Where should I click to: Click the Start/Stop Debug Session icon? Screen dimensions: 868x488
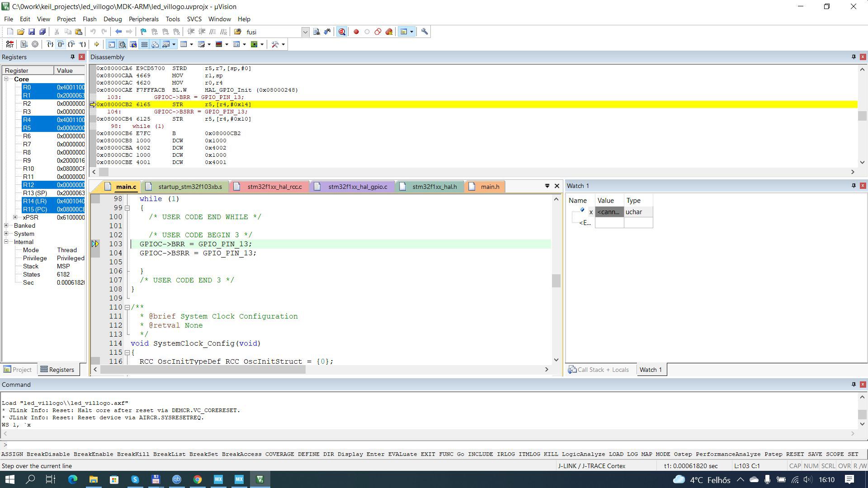(x=342, y=32)
